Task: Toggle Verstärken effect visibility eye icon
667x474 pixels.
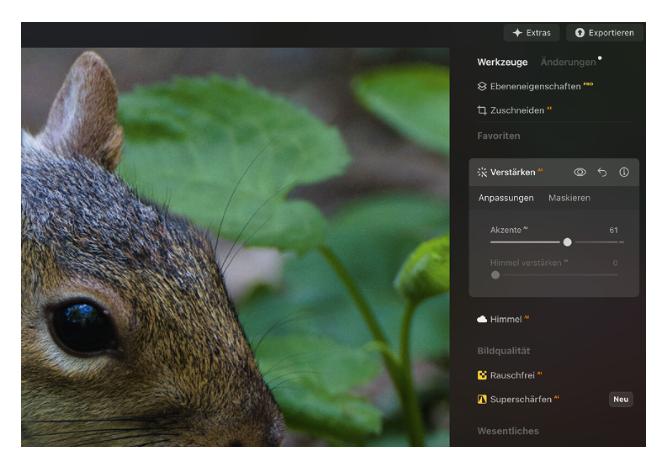Action: click(x=580, y=172)
